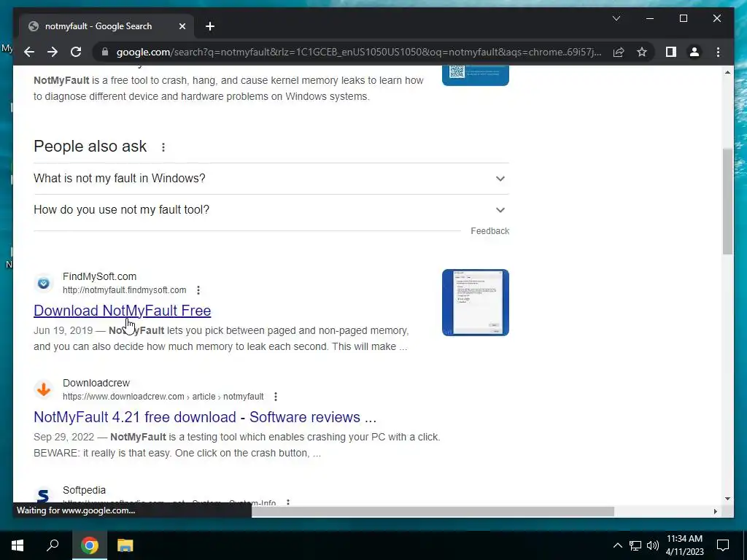Expand 'What is not my fault in Windows?'
The height and width of the screenshot is (560, 747).
tap(271, 179)
